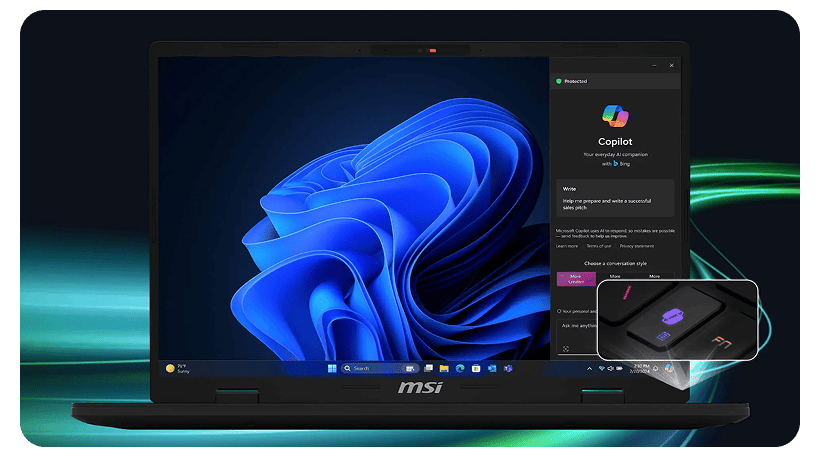
Task: Open the clock and date flyout
Action: (x=641, y=368)
